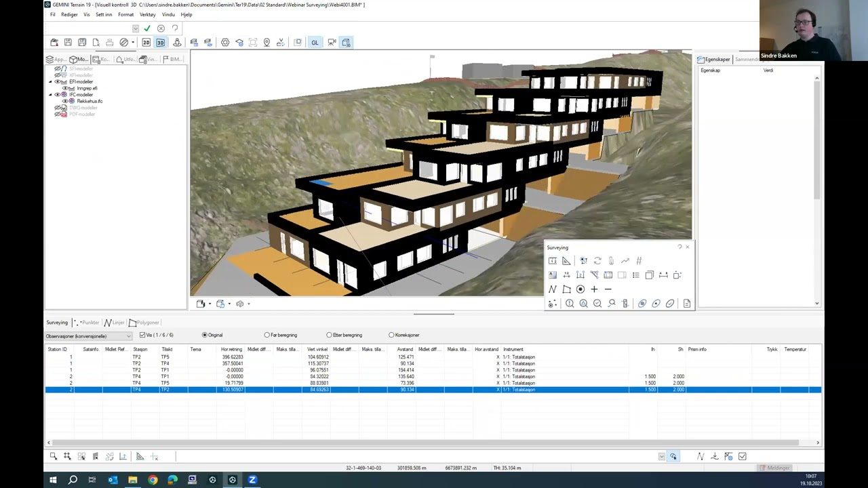Open the Format menu

(125, 14)
